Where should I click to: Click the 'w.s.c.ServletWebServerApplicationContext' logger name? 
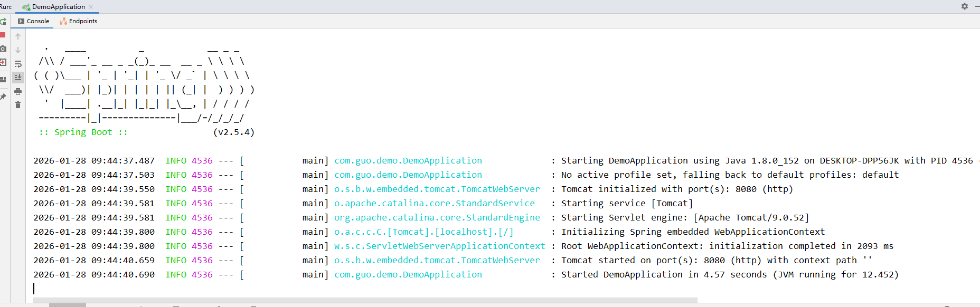tap(439, 246)
